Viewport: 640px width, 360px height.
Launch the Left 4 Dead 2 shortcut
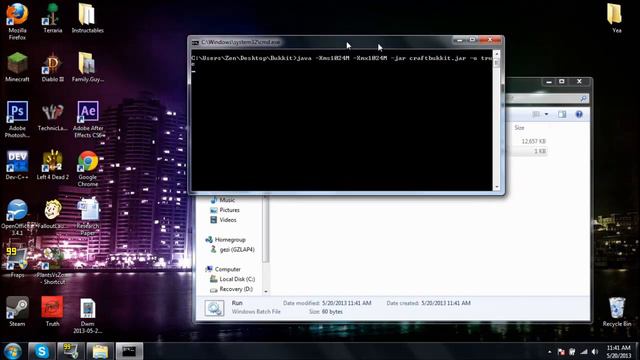pos(52,165)
